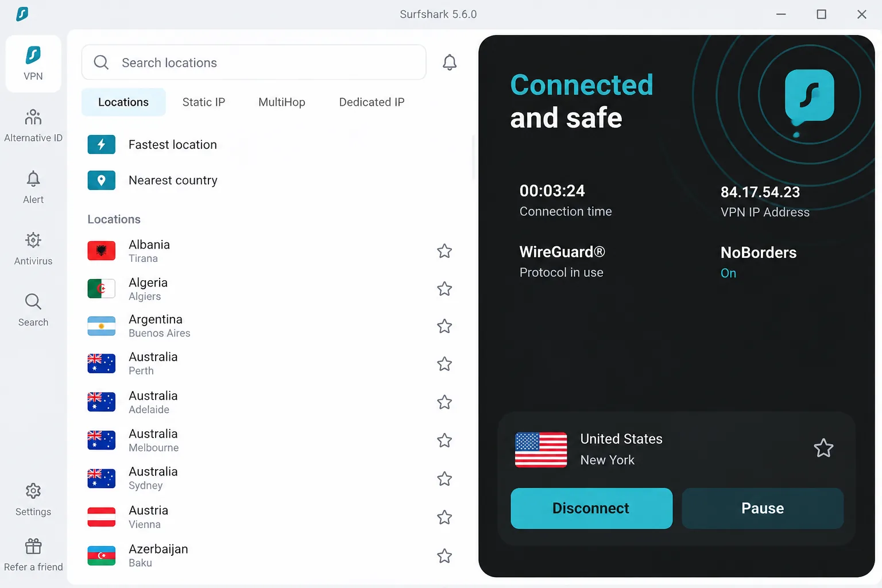Open notifications bell next to search

coord(450,63)
